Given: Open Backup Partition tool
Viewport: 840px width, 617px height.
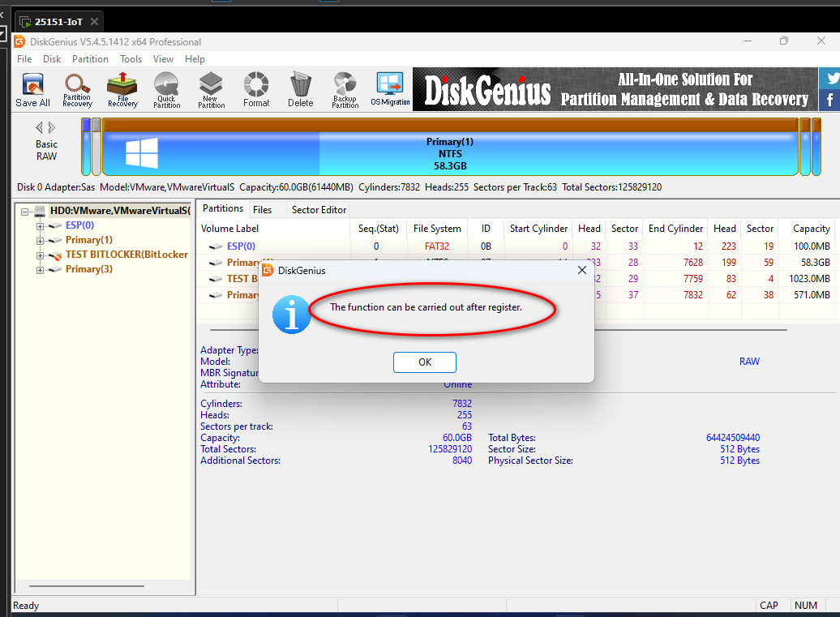Looking at the screenshot, I should click(345, 90).
